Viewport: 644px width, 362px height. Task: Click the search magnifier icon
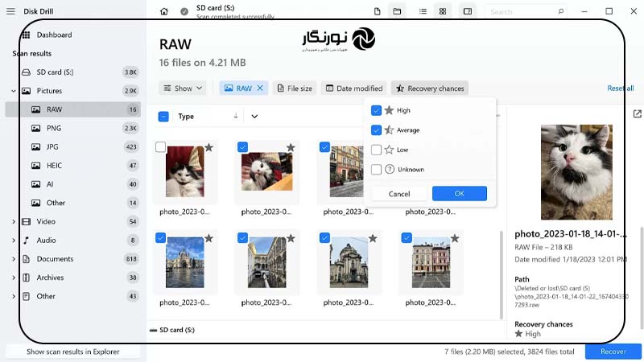point(560,11)
